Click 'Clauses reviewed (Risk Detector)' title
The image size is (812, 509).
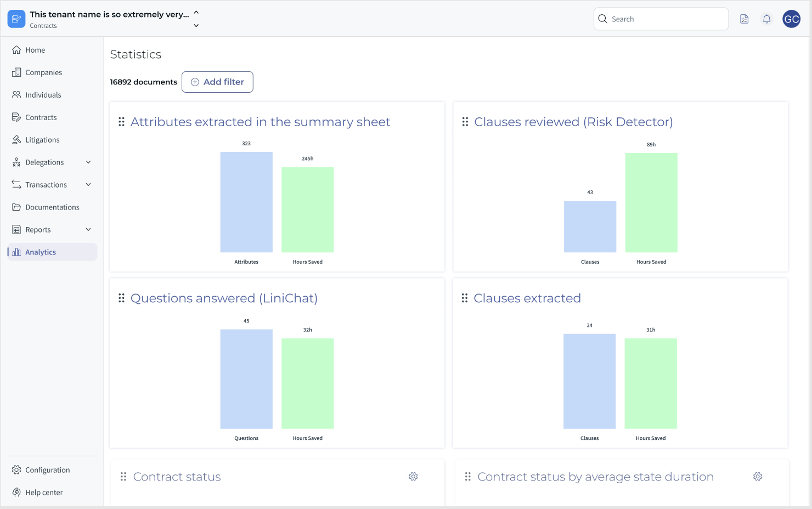tap(573, 122)
